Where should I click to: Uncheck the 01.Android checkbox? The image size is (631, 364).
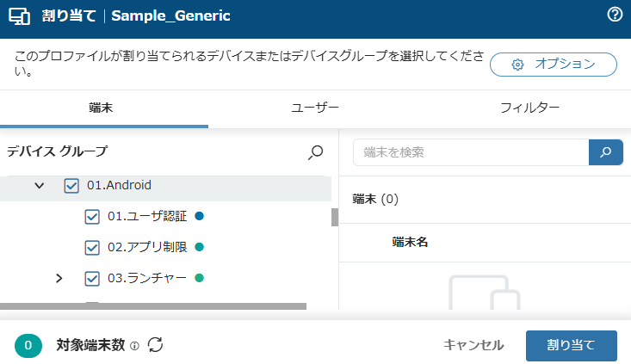coord(71,185)
